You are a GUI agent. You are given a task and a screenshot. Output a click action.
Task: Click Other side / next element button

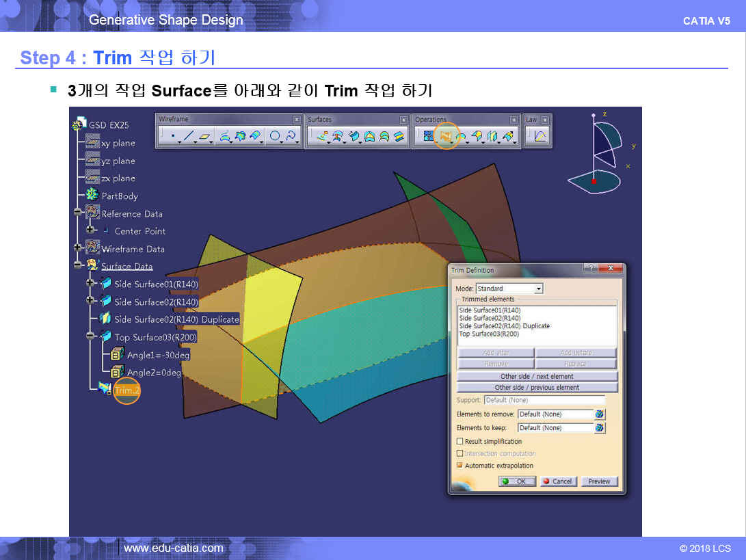coord(537,377)
